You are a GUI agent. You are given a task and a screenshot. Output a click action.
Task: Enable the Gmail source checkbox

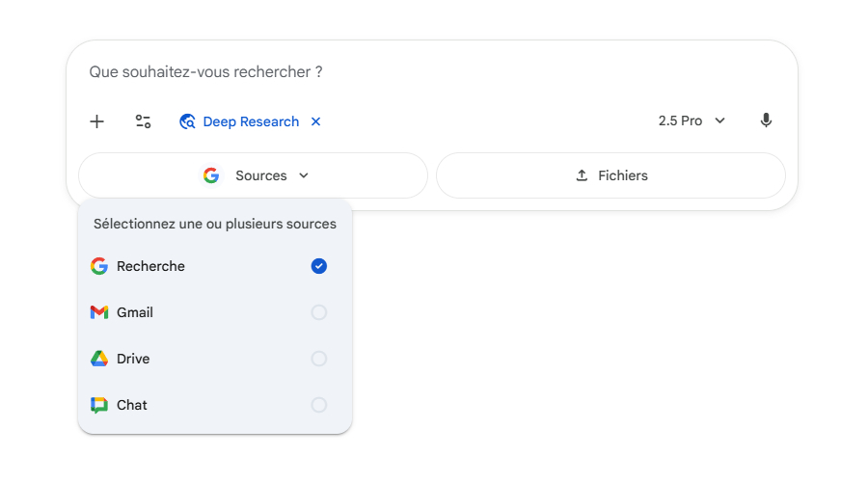319,312
